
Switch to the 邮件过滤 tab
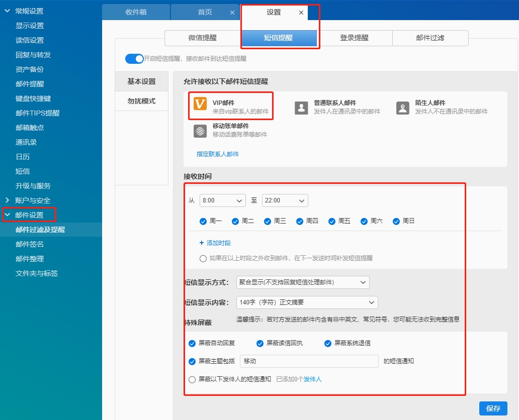coord(430,38)
